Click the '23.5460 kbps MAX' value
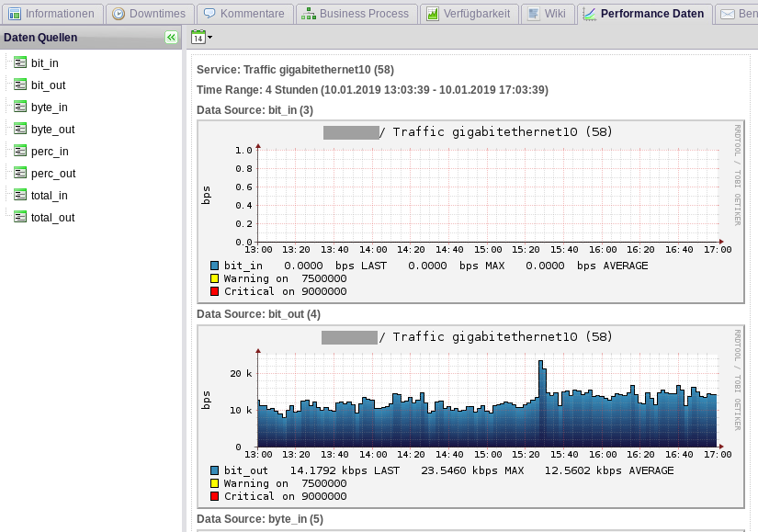This screenshot has width=758, height=532. pos(472,470)
